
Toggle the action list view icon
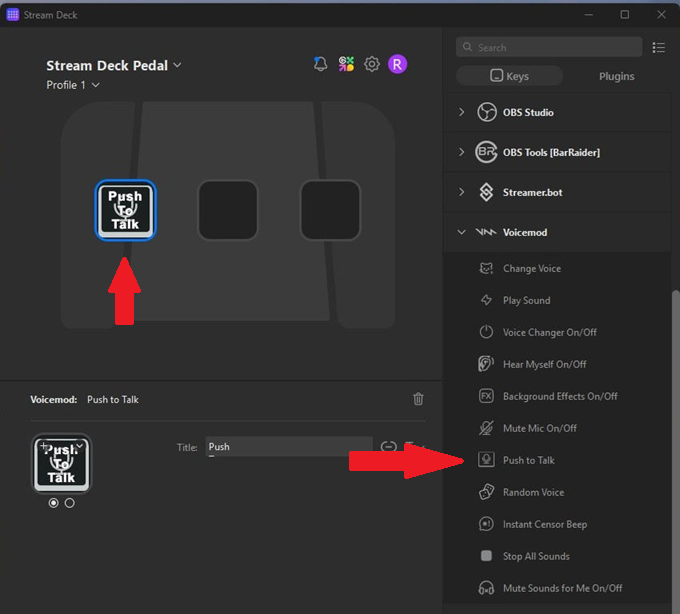point(658,47)
